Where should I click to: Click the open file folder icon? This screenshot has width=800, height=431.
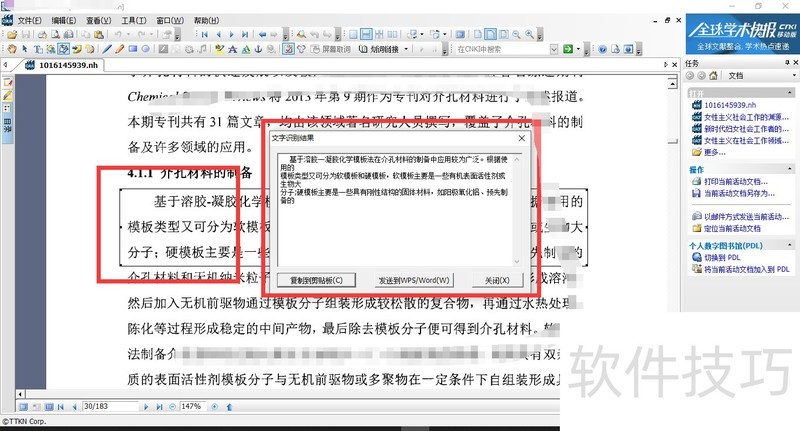[12, 35]
